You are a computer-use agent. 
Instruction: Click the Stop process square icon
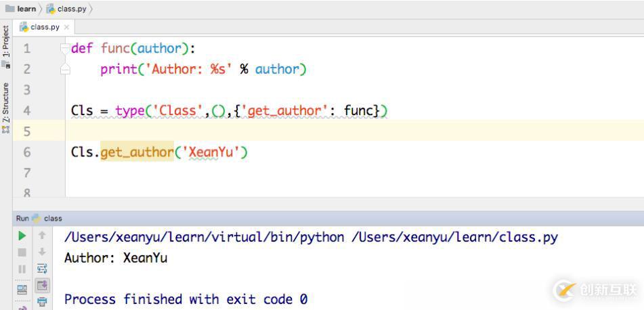22,252
